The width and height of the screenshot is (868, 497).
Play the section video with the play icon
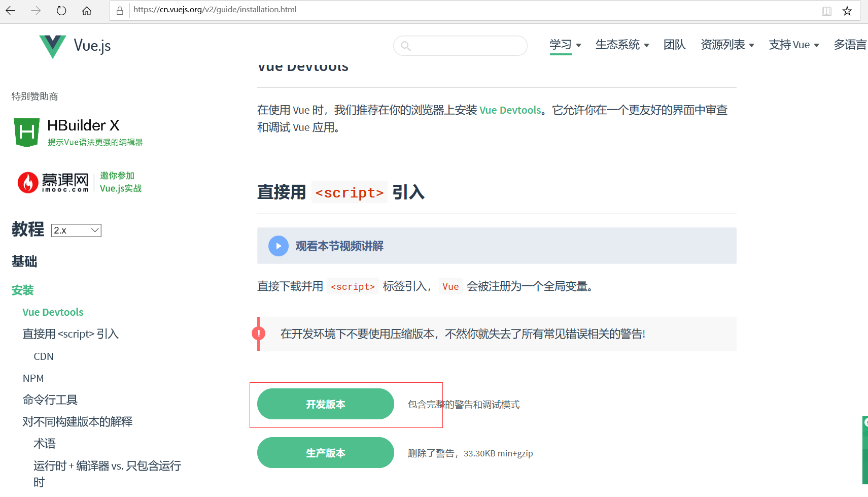pyautogui.click(x=278, y=246)
